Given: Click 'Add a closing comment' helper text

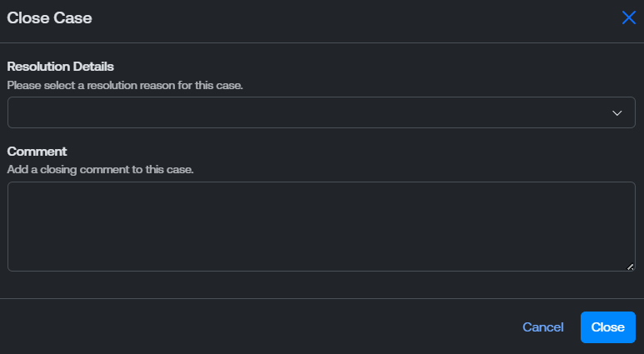Looking at the screenshot, I should (x=100, y=169).
